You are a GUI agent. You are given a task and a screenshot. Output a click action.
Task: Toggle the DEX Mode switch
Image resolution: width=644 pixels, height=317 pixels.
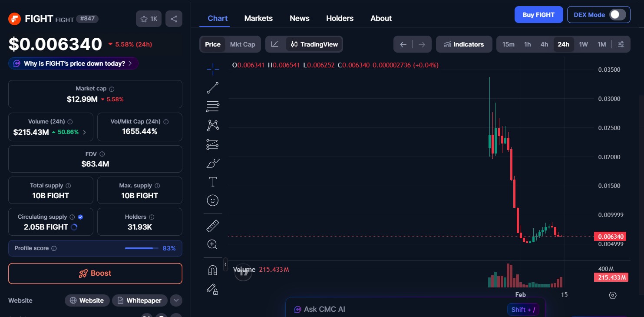617,15
